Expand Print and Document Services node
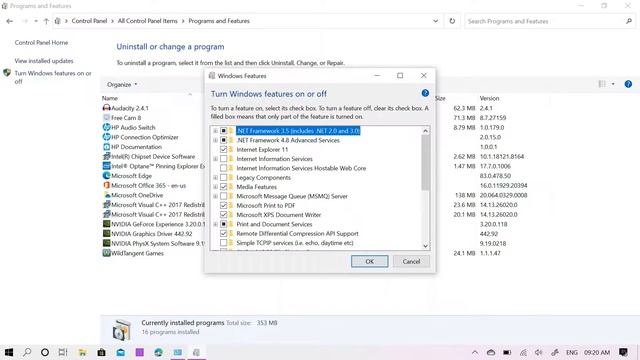The height and width of the screenshot is (360, 640). [215, 224]
